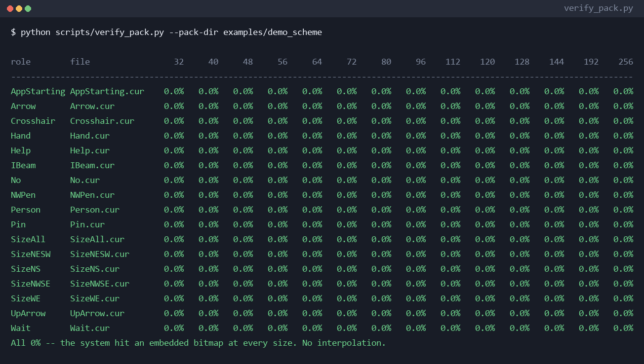Click Pin.cur's 0.0% under column 96
Viewport: 644px width, 364px height.
click(x=416, y=224)
